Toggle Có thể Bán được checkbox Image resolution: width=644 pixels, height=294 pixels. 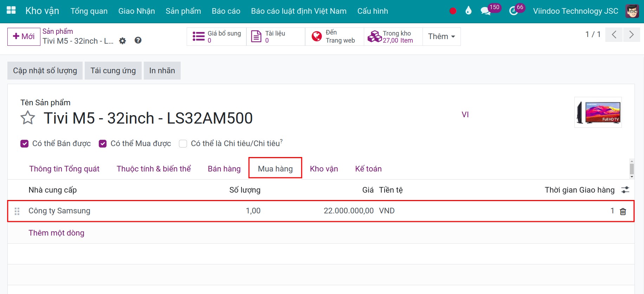[24, 144]
